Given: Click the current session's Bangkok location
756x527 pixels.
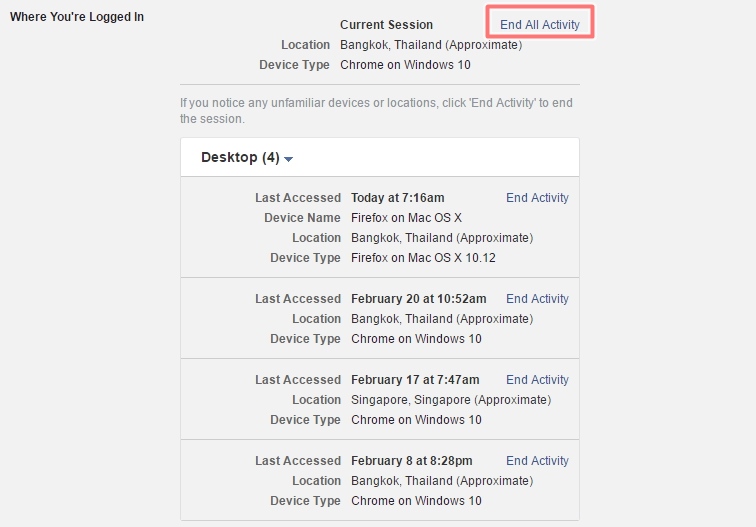Looking at the screenshot, I should coord(430,45).
